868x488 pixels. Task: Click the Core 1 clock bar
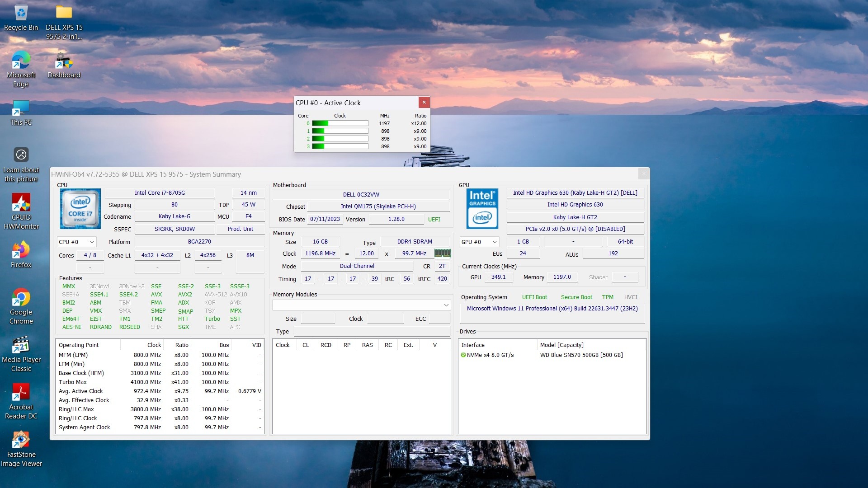[340, 131]
